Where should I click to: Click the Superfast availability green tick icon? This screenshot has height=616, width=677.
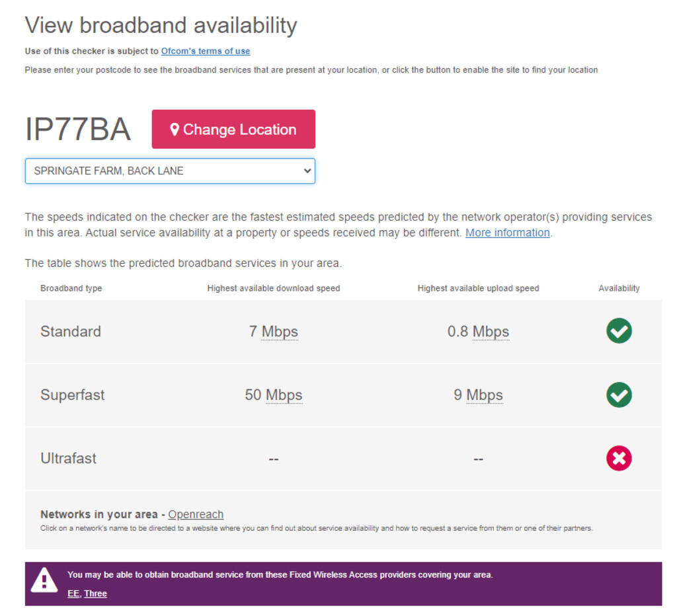pos(619,395)
